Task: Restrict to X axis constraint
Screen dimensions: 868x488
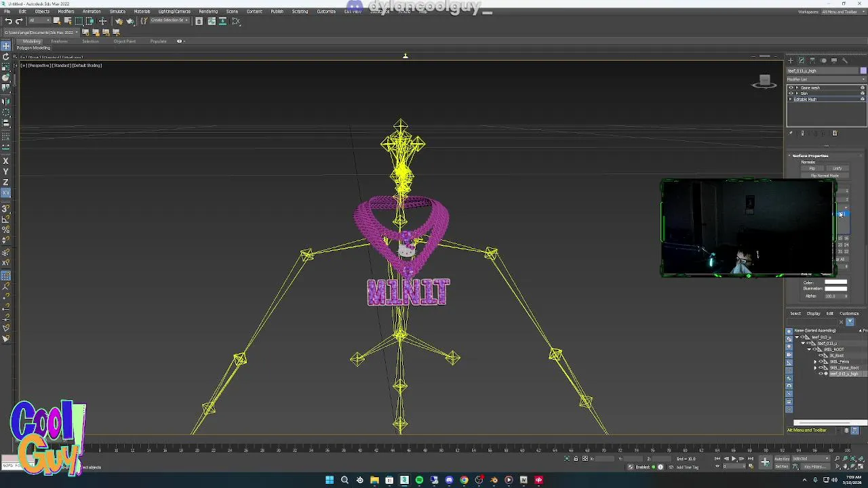Action: pos(5,161)
